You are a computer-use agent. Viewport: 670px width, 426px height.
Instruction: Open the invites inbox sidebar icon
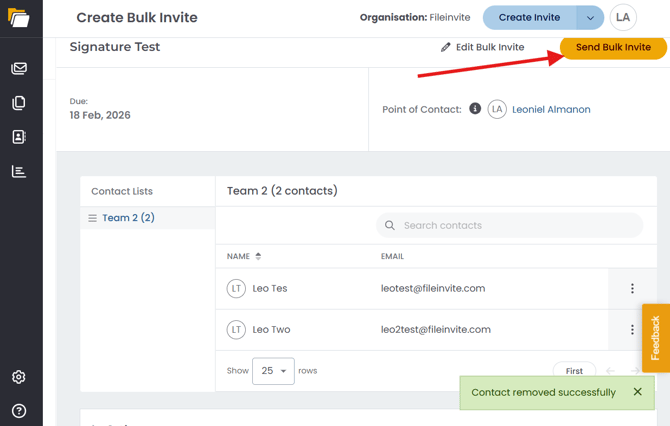point(19,68)
